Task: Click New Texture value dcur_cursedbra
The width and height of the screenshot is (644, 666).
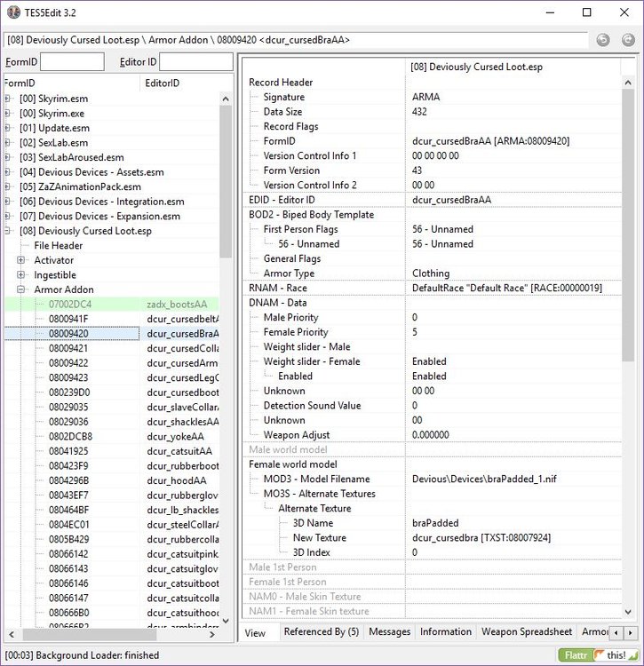Action: coord(481,538)
